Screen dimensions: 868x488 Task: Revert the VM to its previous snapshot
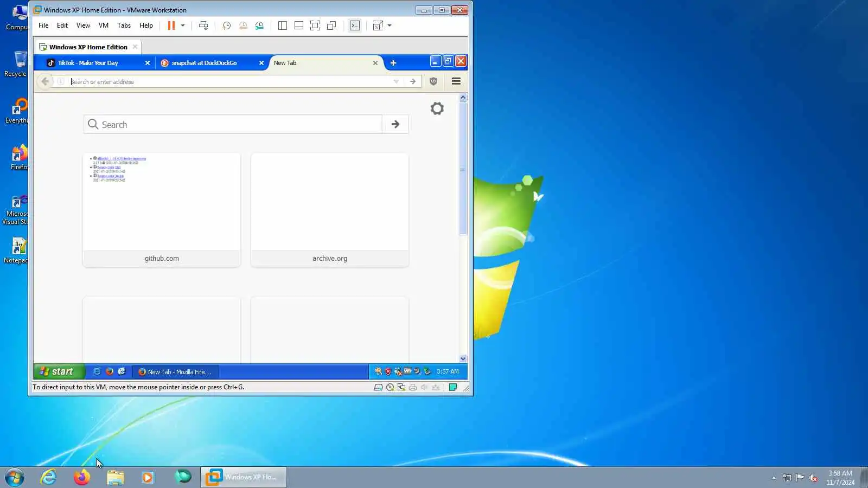(x=243, y=25)
